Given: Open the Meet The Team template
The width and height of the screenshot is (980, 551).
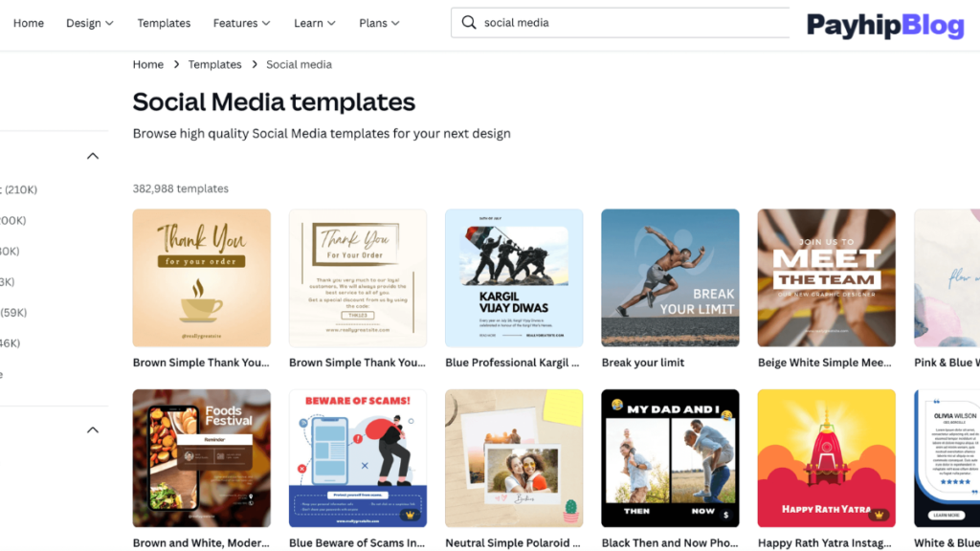Looking at the screenshot, I should (826, 278).
